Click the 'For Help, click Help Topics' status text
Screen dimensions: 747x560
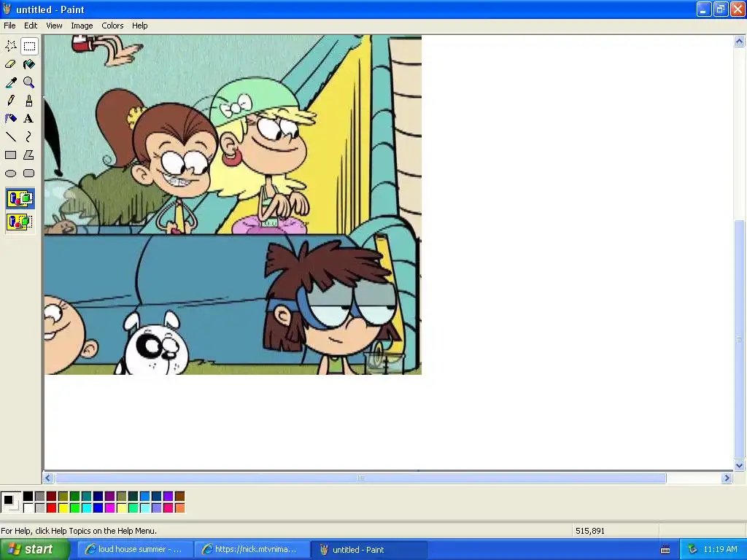(79, 531)
